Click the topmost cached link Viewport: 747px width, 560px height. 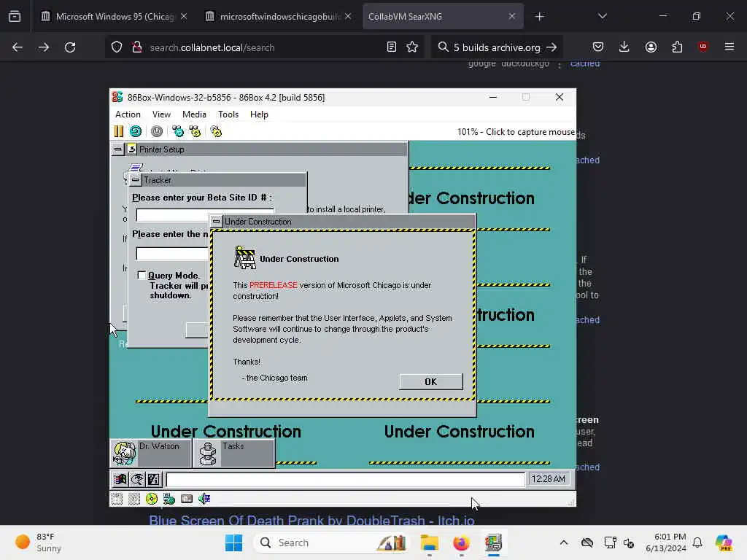pos(585,63)
